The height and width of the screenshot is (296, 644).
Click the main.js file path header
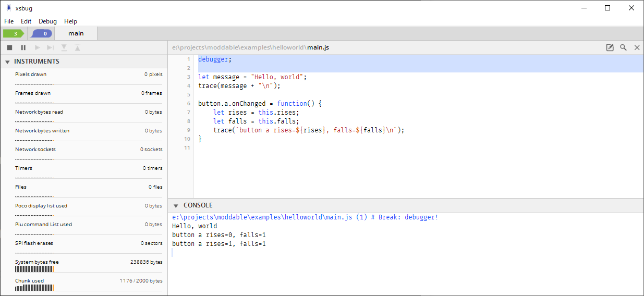[250, 47]
